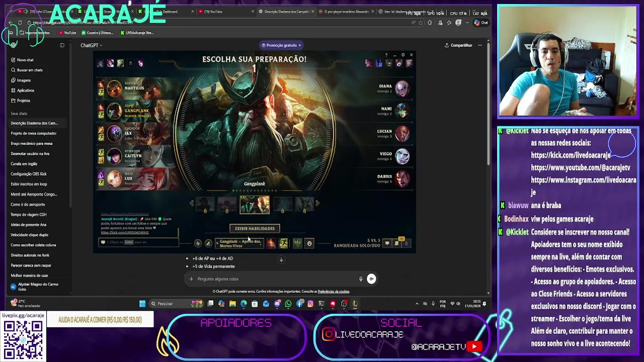Image resolution: width=644 pixels, height=362 pixels.
Task: Add attachment with plus icon in ChatGPT
Action: coord(191,279)
